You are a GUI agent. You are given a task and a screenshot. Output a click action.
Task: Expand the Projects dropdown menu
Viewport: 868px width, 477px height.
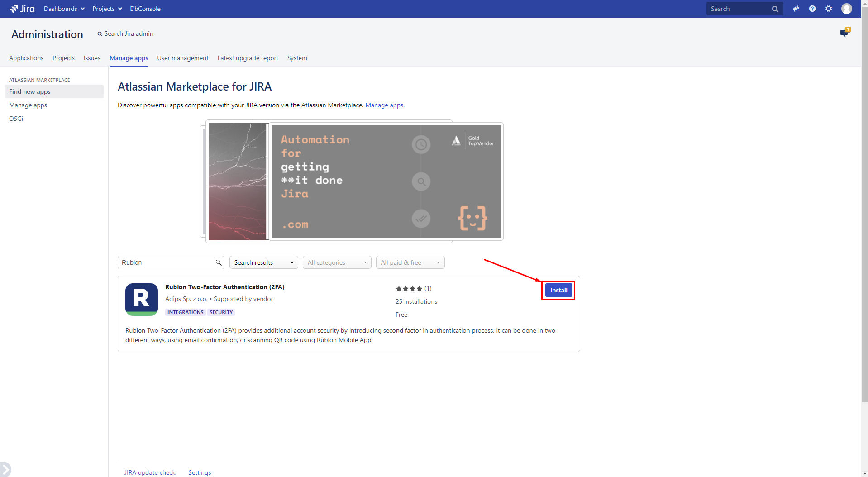[x=107, y=9]
